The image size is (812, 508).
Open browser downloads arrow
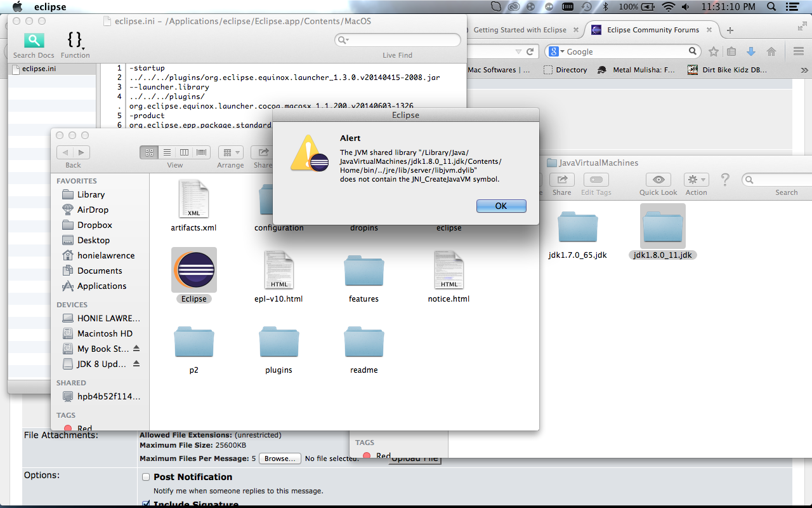pyautogui.click(x=751, y=51)
